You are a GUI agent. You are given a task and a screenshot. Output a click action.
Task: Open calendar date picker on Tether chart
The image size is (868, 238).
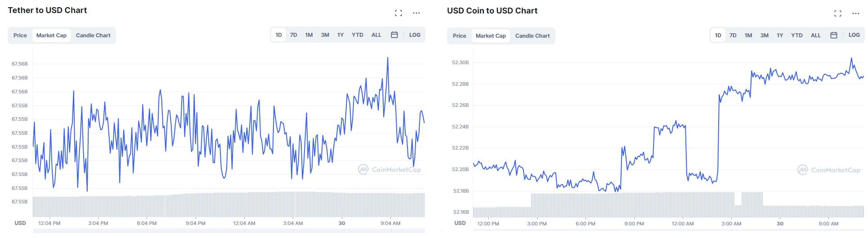pyautogui.click(x=394, y=35)
